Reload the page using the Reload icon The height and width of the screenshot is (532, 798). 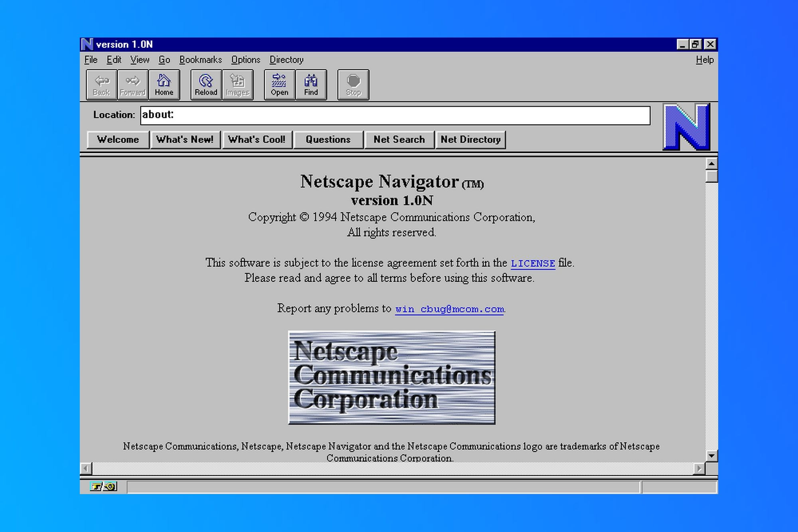(206, 84)
